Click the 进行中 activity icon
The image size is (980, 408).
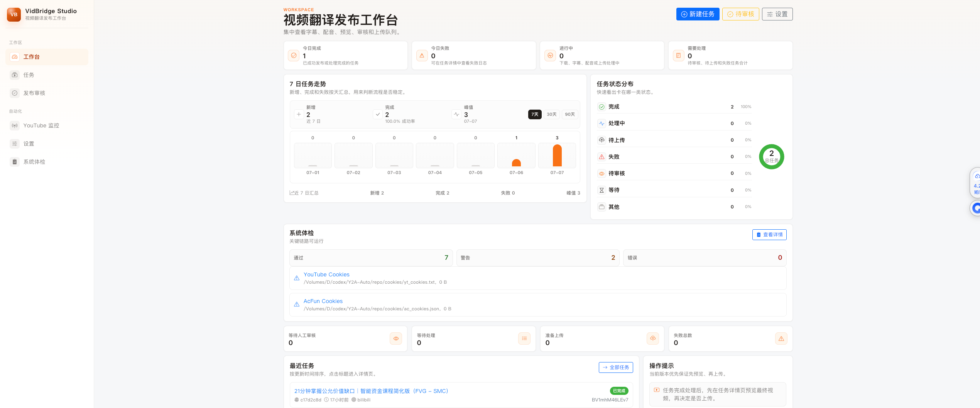pyautogui.click(x=550, y=56)
